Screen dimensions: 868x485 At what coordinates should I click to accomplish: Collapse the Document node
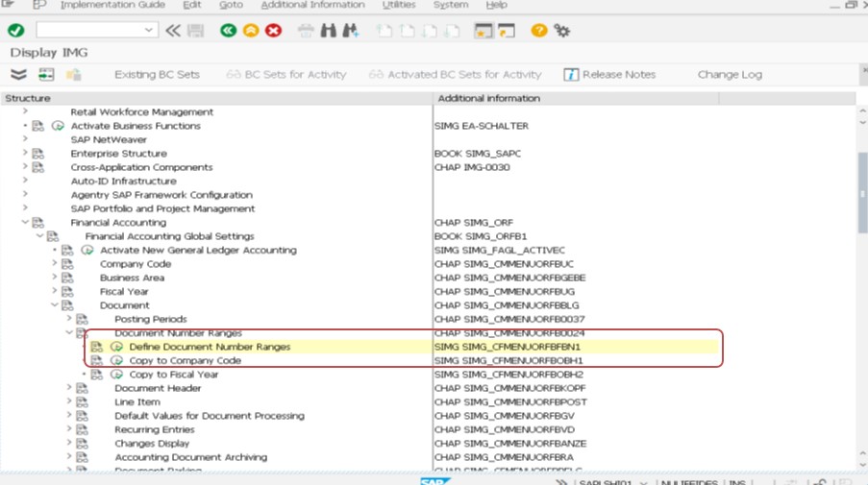(54, 304)
